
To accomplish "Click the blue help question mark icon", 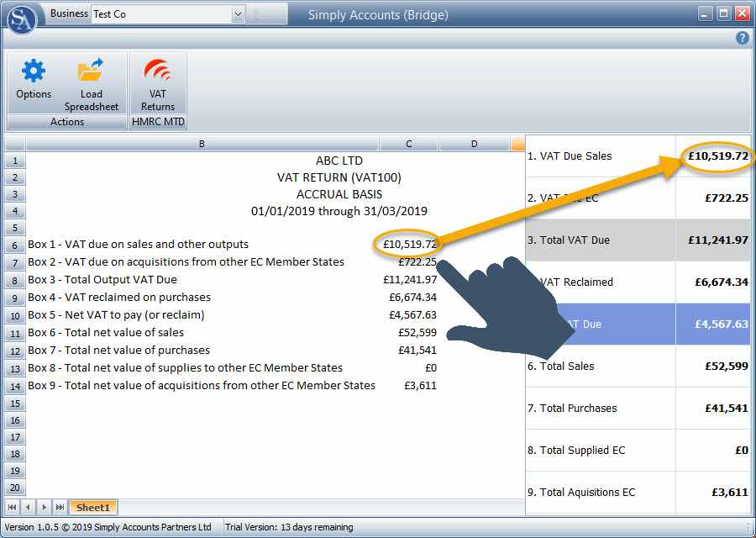I will 742,38.
